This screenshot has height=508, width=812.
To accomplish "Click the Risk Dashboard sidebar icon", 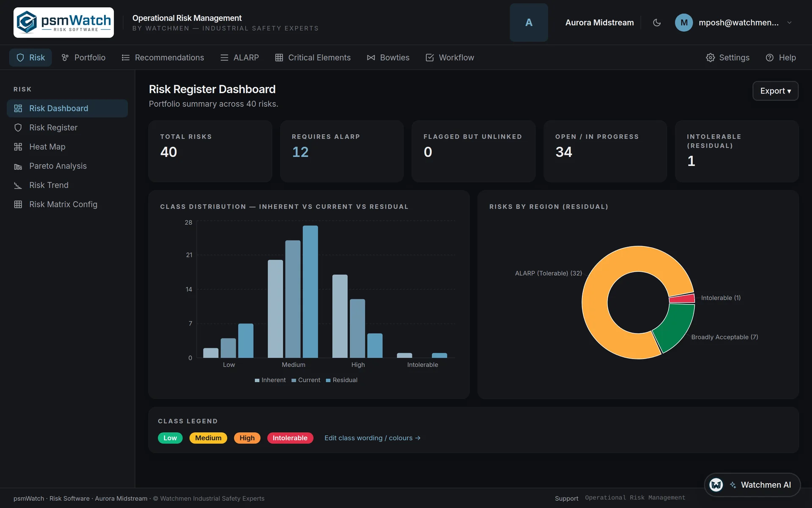I will point(18,108).
